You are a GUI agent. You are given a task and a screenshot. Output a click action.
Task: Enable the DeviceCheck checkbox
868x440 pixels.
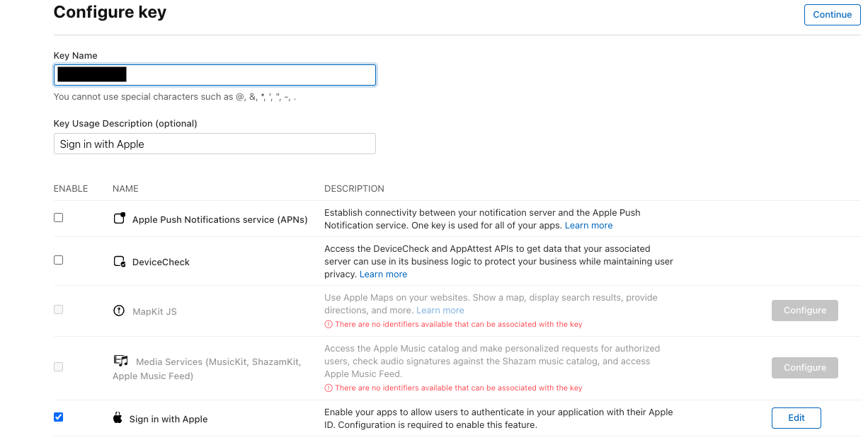(x=59, y=260)
